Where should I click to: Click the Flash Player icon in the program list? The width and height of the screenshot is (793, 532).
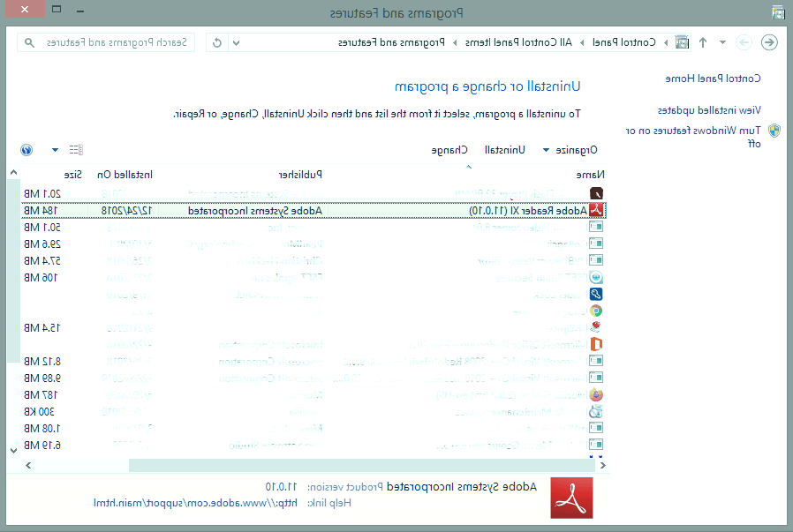[x=596, y=193]
